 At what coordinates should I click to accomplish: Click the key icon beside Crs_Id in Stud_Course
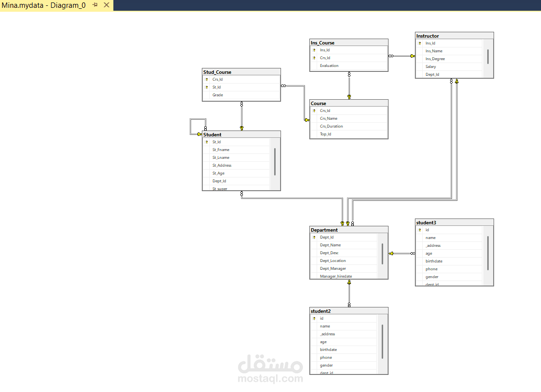(206, 79)
